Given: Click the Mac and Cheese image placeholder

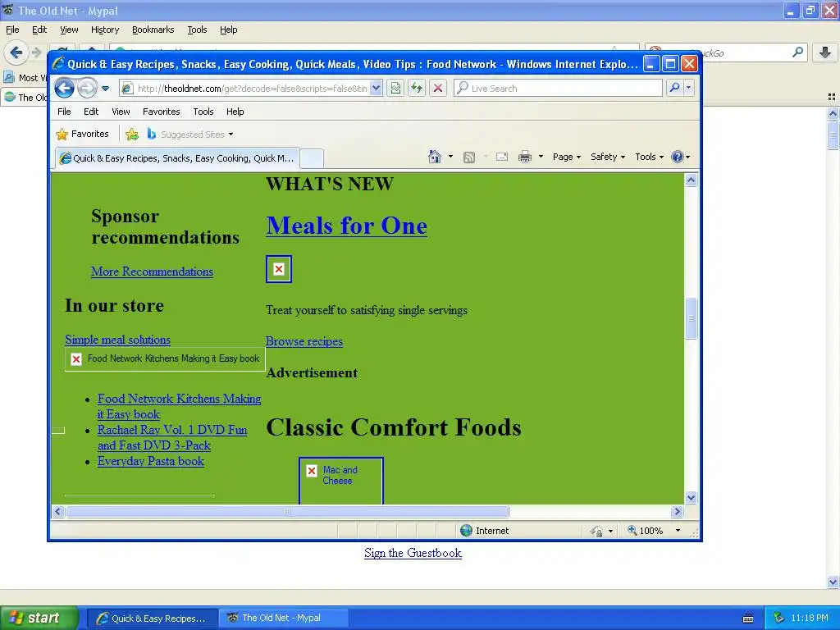Looking at the screenshot, I should pos(341,481).
